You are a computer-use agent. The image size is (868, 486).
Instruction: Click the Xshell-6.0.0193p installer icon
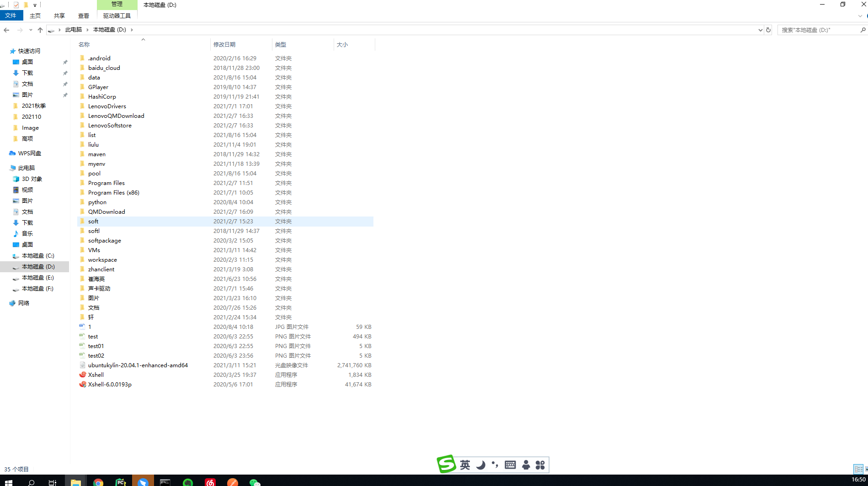click(x=83, y=384)
